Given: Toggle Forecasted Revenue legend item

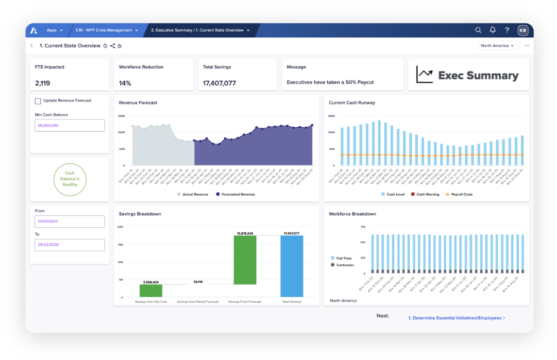Looking at the screenshot, I should click(235, 194).
